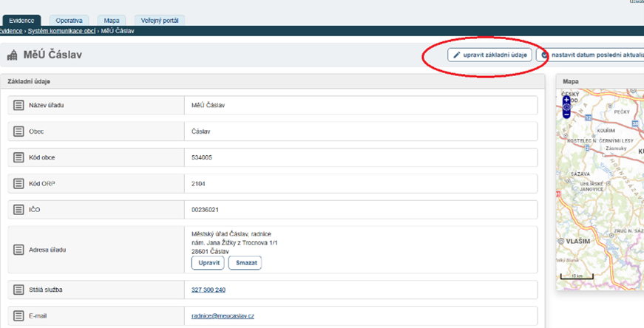Click the phone number 327 300 240
Image resolution: width=644 pixels, height=328 pixels.
coord(209,290)
